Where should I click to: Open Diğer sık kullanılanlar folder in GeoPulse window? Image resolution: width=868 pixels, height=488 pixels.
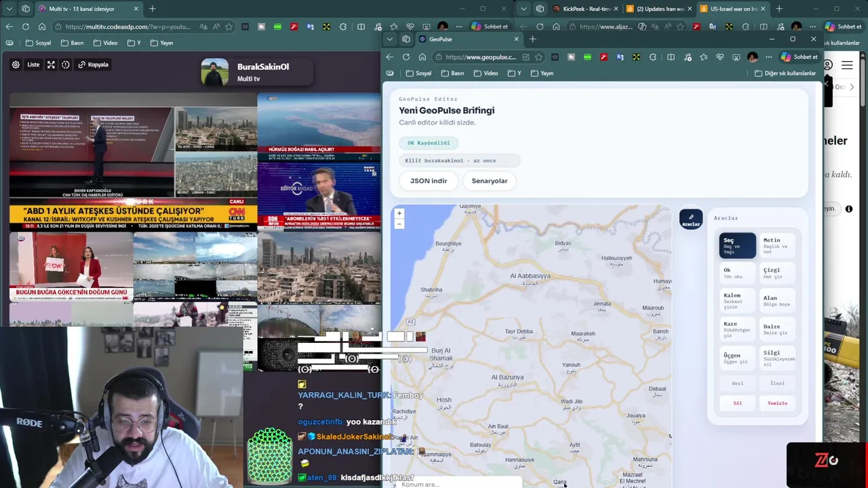[x=785, y=73]
